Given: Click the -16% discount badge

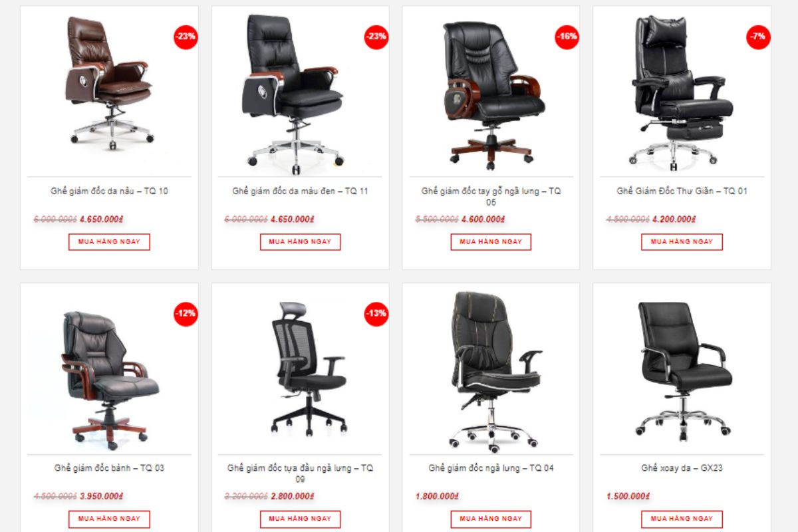Looking at the screenshot, I should (x=567, y=37).
